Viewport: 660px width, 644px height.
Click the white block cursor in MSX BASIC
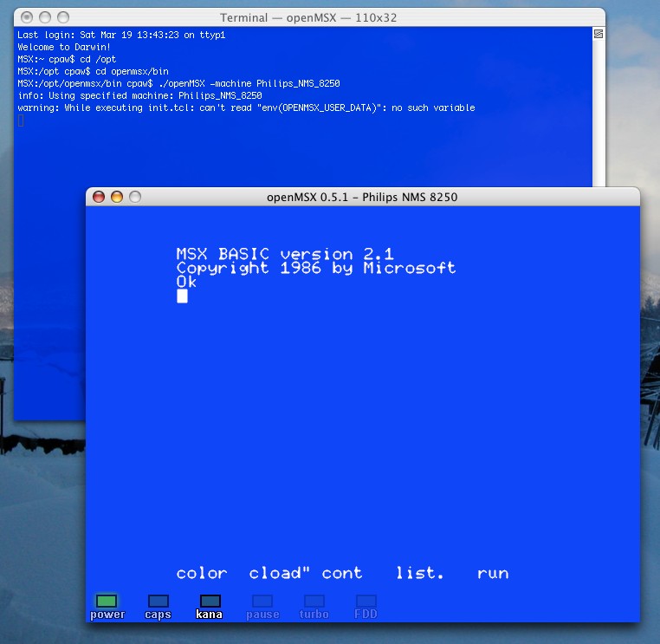[x=182, y=296]
